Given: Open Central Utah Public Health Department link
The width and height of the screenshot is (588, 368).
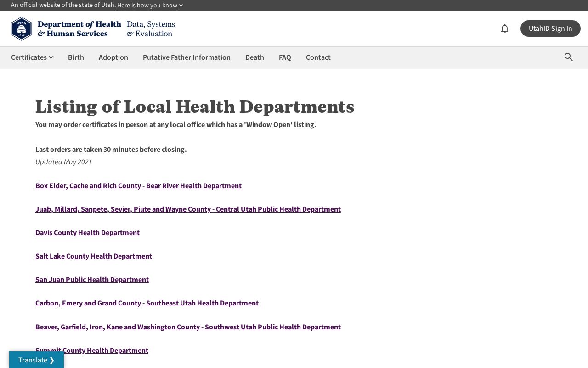Looking at the screenshot, I should pos(188,209).
